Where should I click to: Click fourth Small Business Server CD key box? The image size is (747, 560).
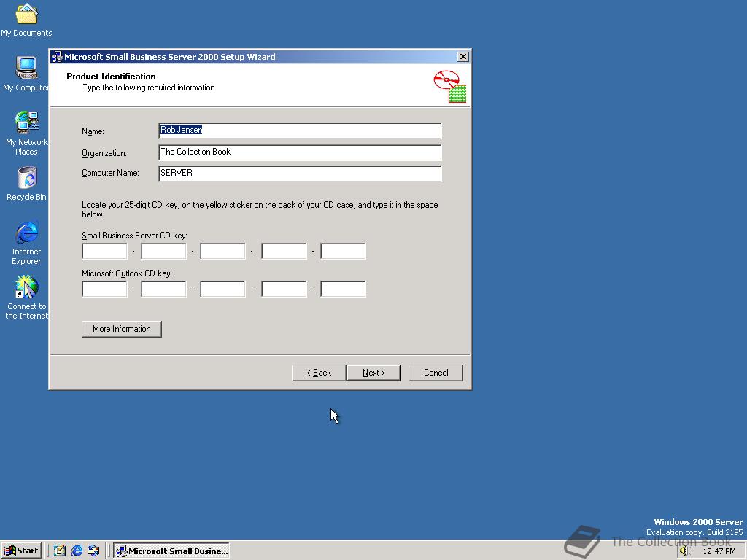tap(284, 251)
